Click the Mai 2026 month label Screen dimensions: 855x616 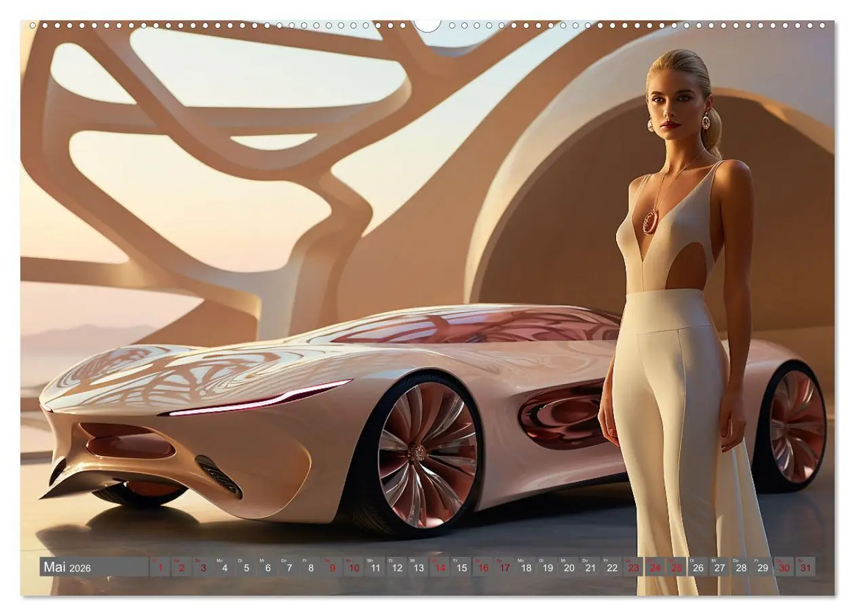(67, 567)
